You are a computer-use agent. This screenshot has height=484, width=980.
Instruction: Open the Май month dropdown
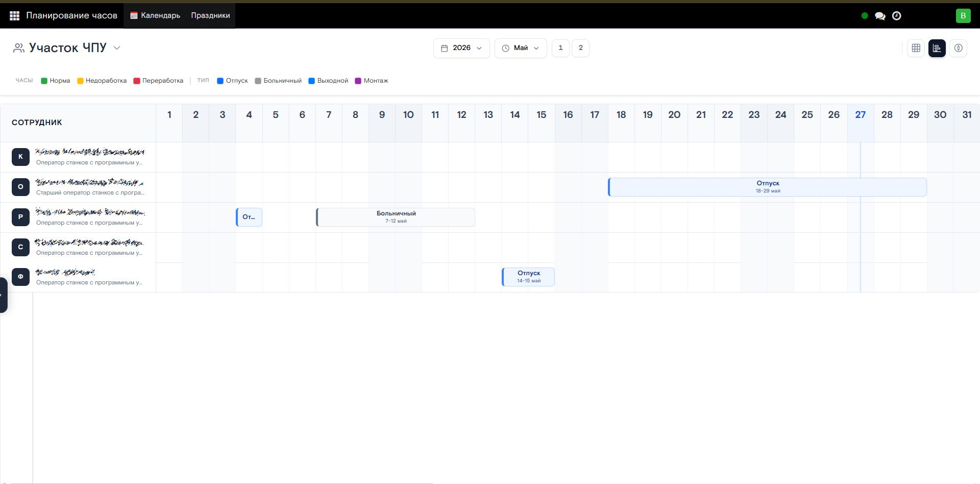pos(521,48)
